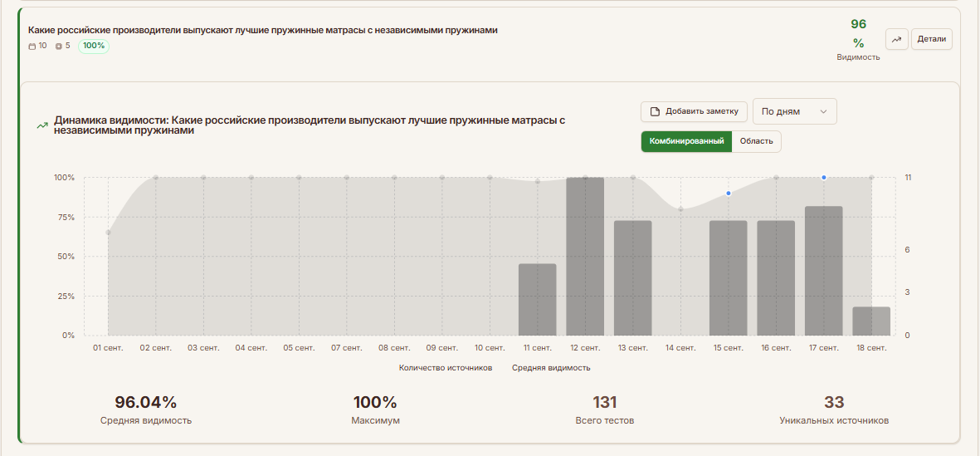980x456 pixels.
Task: Click the bar for 11 сент.
Action: 537,299
